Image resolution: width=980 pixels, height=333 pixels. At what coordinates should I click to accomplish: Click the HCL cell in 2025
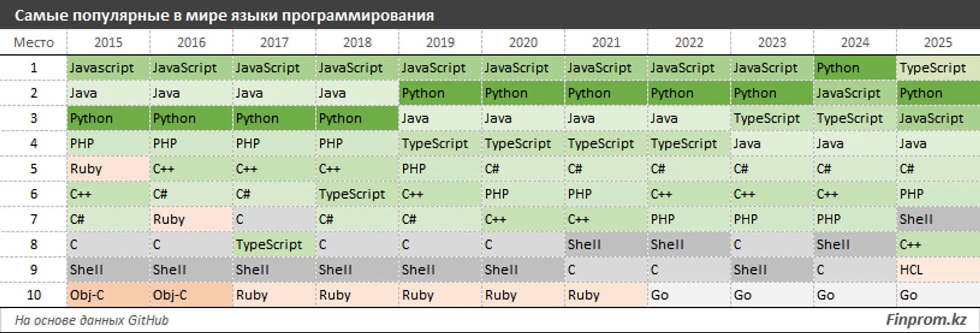911,270
